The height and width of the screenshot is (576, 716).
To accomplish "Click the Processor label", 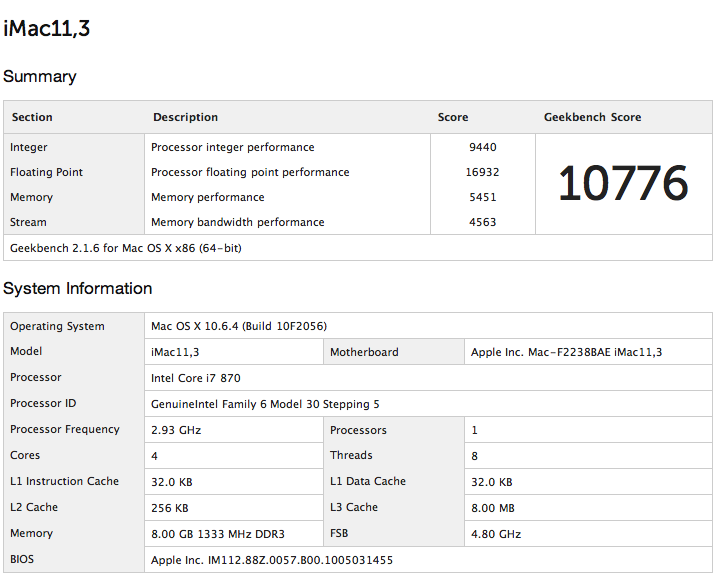I will [x=36, y=377].
